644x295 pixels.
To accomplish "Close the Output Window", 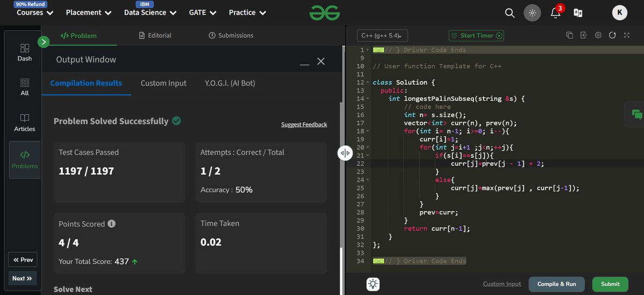I will coord(321,61).
